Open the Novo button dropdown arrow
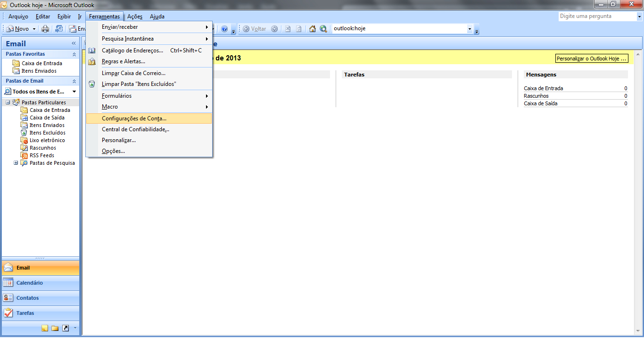Screen dimensions: 644x338 click(34, 29)
